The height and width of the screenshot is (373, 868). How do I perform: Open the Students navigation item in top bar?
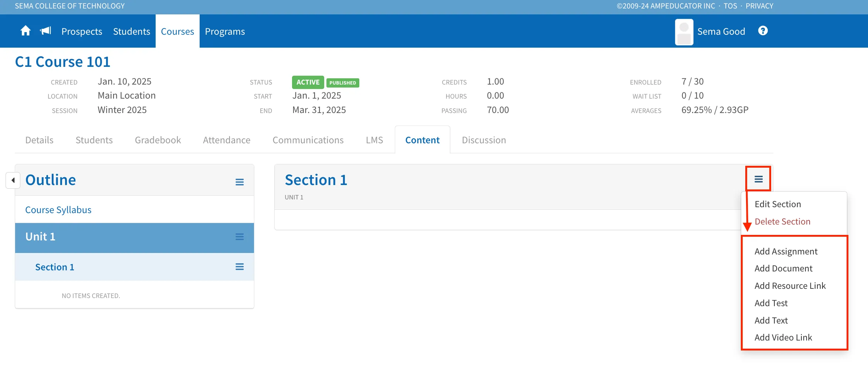(132, 31)
